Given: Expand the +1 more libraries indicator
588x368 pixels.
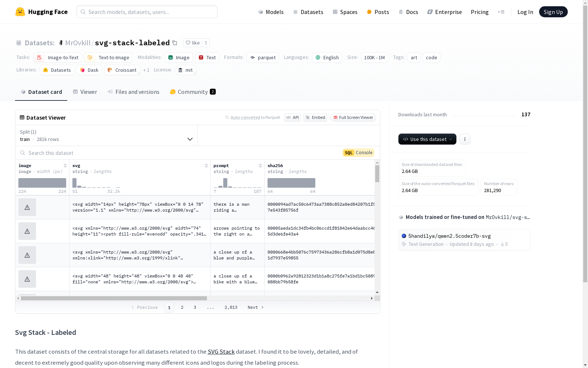Looking at the screenshot, I should 146,70.
